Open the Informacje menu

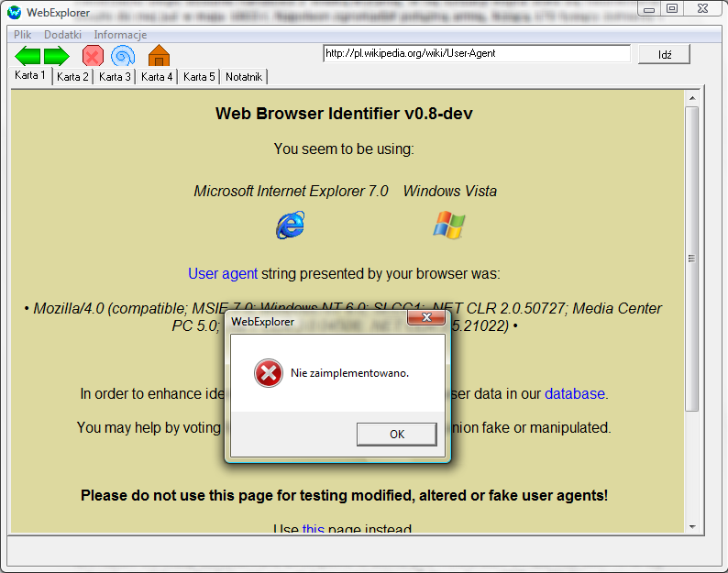coord(120,35)
